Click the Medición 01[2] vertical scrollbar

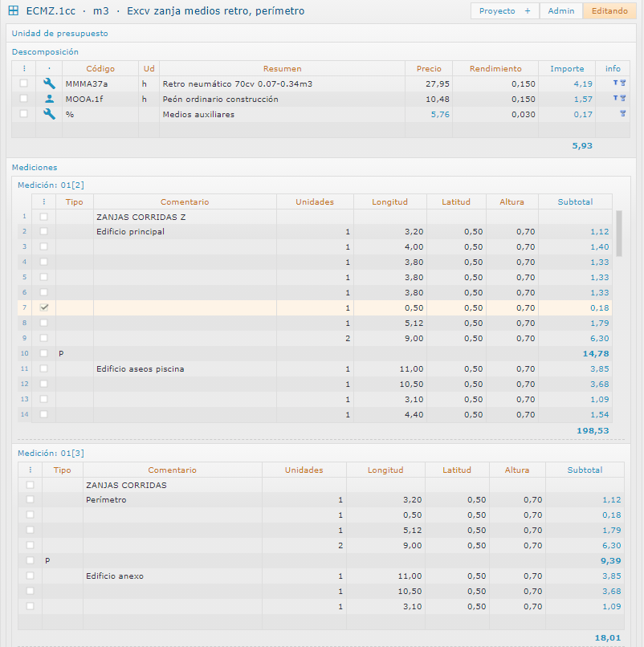tap(618, 233)
